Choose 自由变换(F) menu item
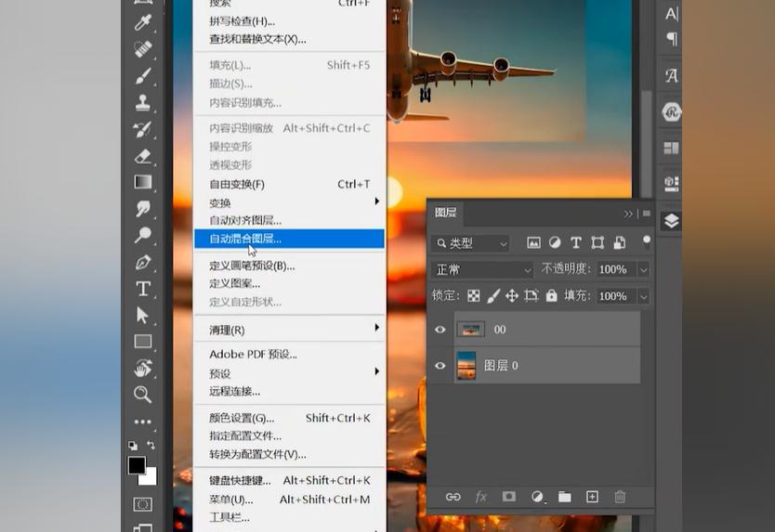Viewport: 775px width, 532px height. point(289,184)
